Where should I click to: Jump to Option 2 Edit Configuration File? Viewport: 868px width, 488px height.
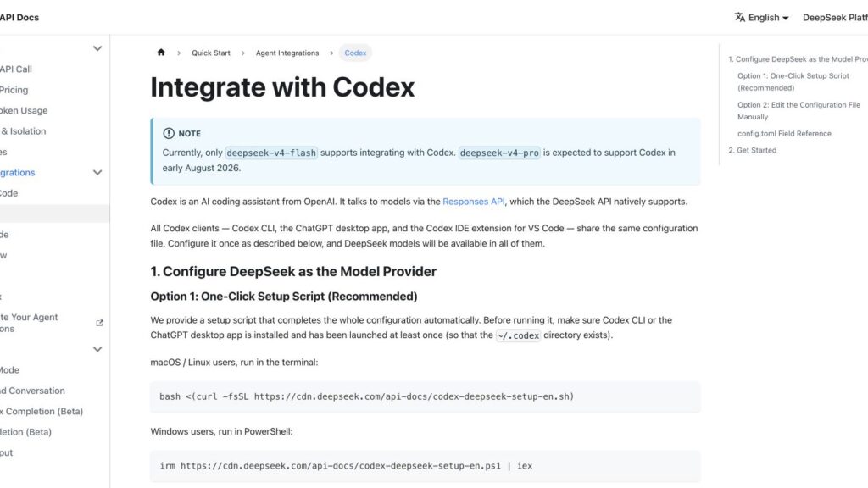click(x=798, y=111)
